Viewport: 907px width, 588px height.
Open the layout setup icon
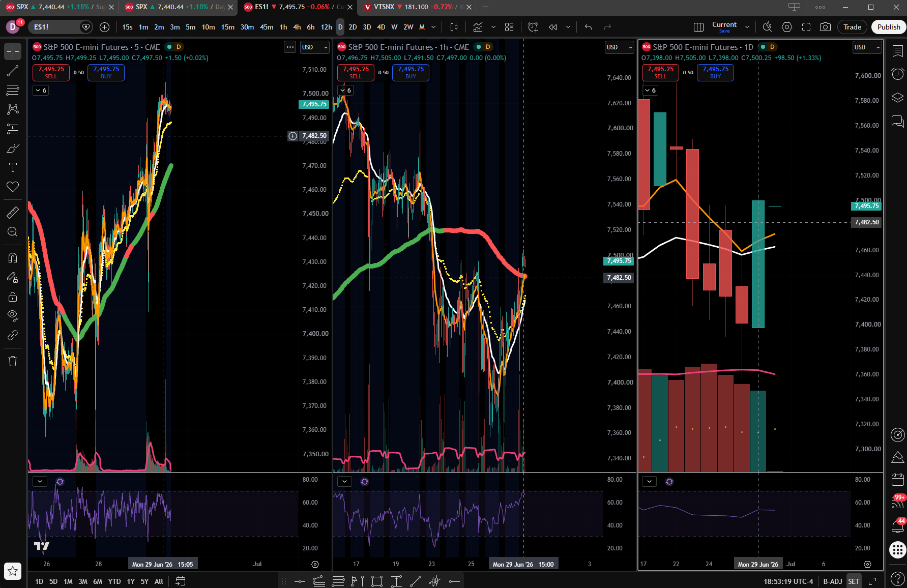pyautogui.click(x=698, y=27)
